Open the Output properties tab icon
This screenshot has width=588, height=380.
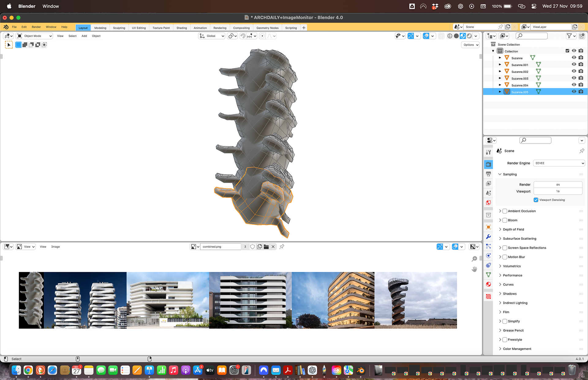pos(488,174)
